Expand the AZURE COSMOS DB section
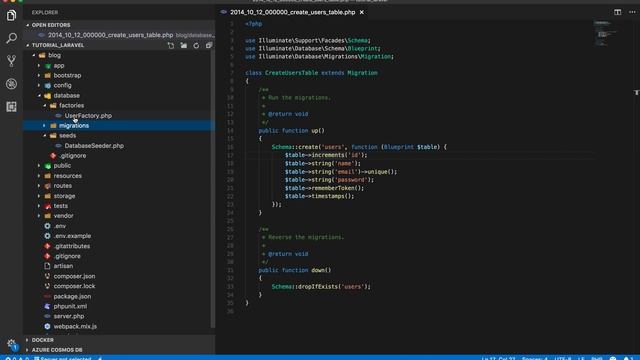The image size is (640, 360). 57,350
